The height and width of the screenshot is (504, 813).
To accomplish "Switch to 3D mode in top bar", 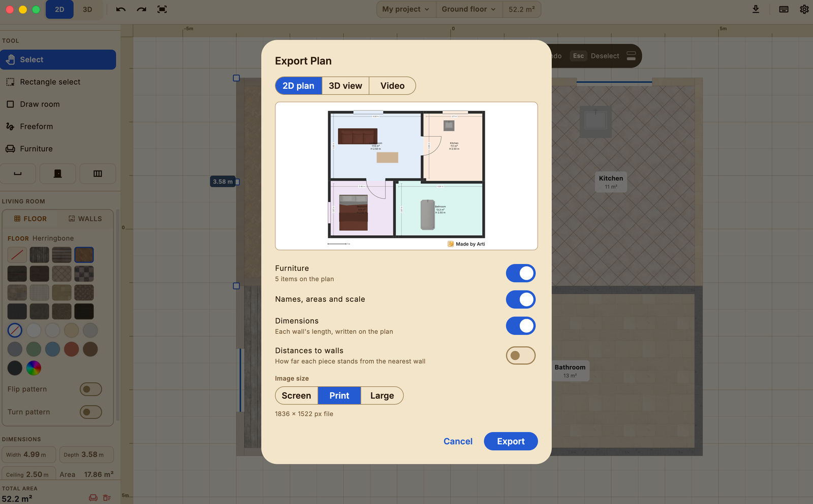I will [x=87, y=10].
